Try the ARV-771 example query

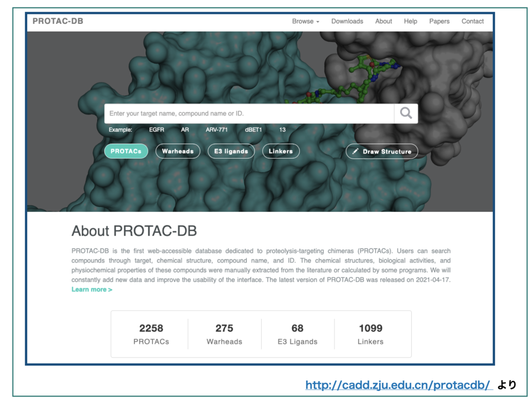tap(217, 130)
